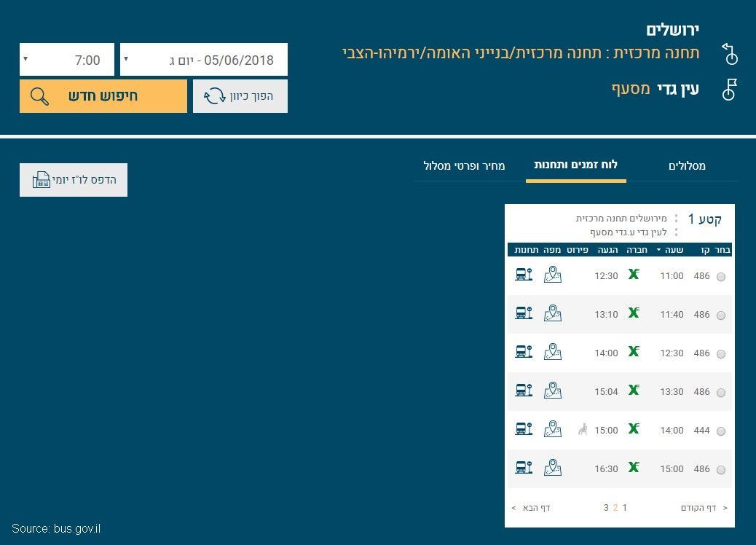Open map icon for 12:30 departure
Image resolution: width=756 pixels, height=545 pixels.
pyautogui.click(x=553, y=352)
